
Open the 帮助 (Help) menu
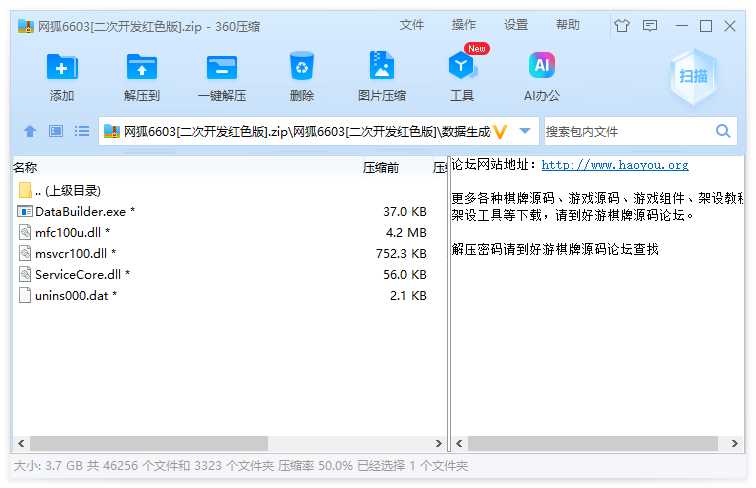click(x=567, y=25)
